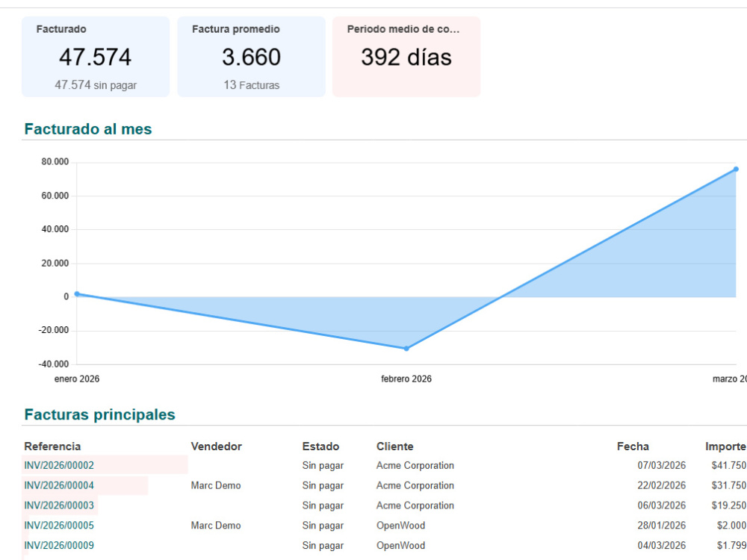Click the Referencia column header
The image size is (747, 560).
pyautogui.click(x=52, y=447)
